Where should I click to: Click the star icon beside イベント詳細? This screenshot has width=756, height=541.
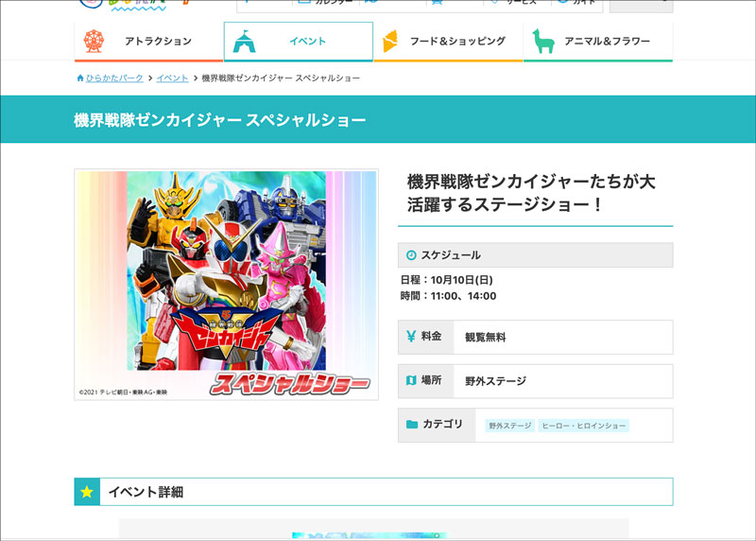point(87,492)
